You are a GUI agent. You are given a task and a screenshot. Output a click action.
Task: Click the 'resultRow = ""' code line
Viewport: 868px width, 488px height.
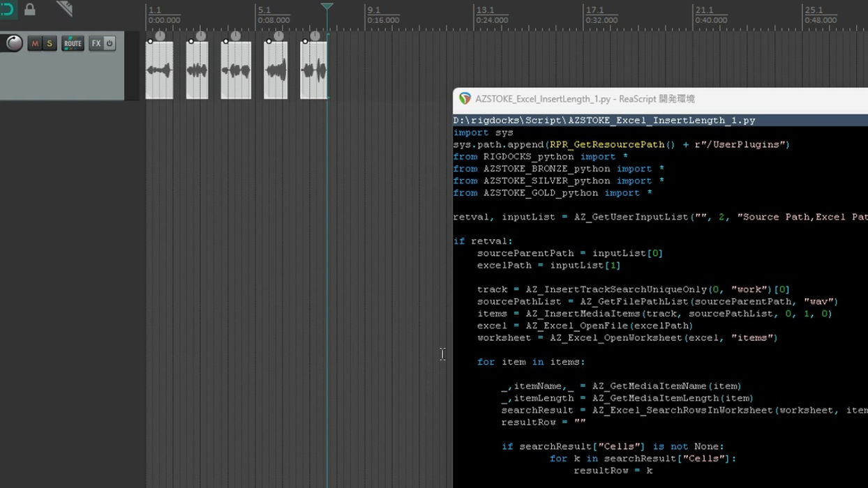tap(543, 422)
